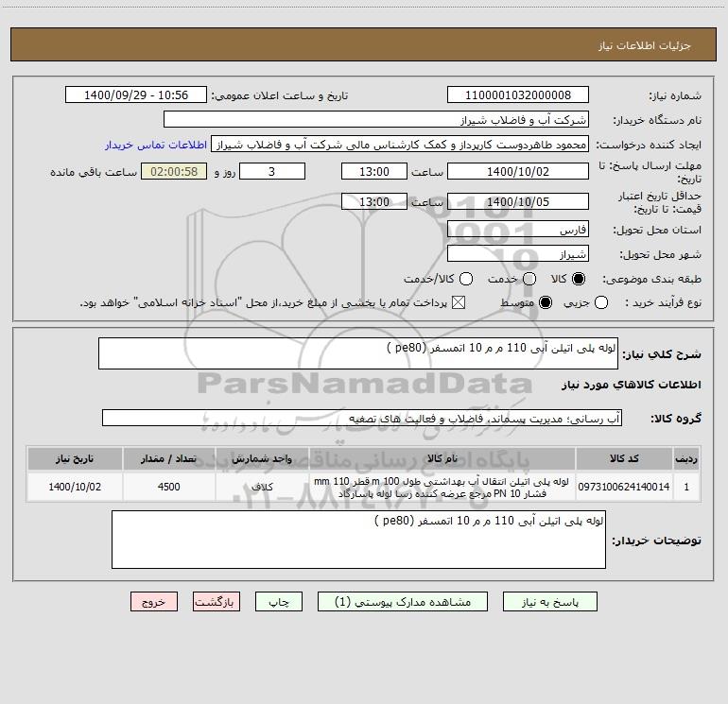Click the نام کالا column header

click(442, 459)
